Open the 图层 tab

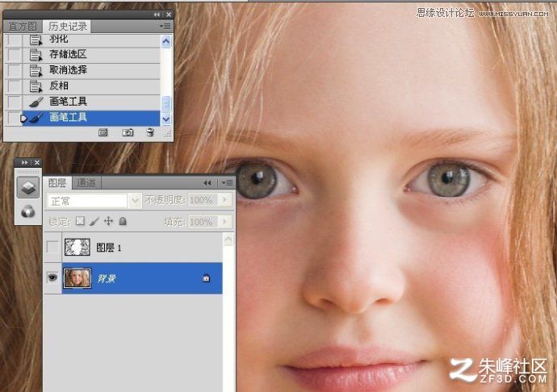point(57,182)
